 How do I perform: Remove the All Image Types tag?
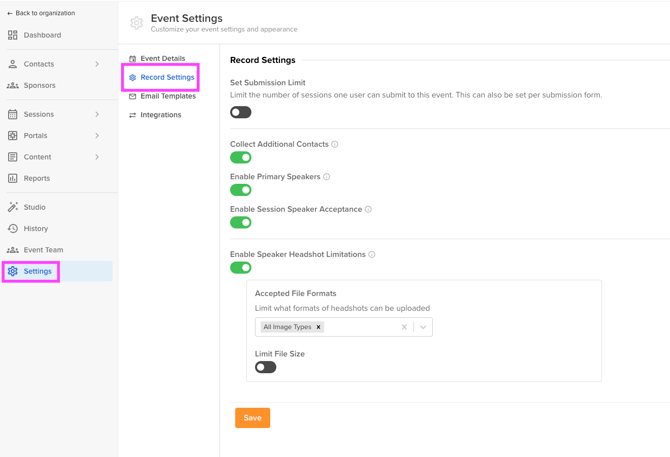tap(318, 327)
